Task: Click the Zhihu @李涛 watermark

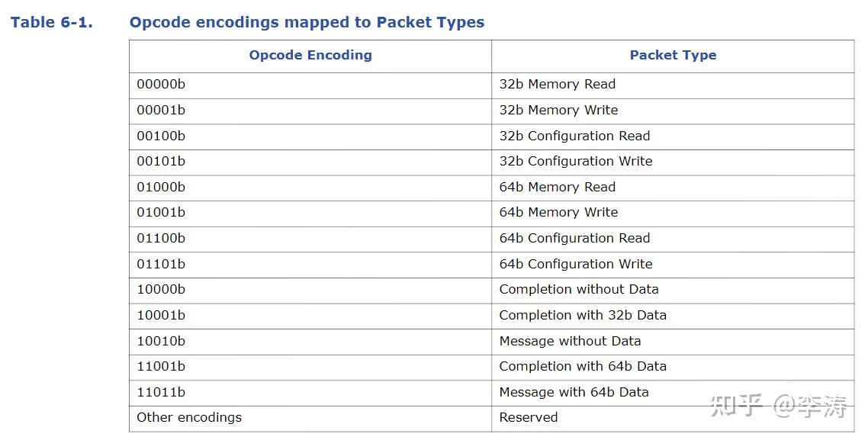Action: point(778,406)
